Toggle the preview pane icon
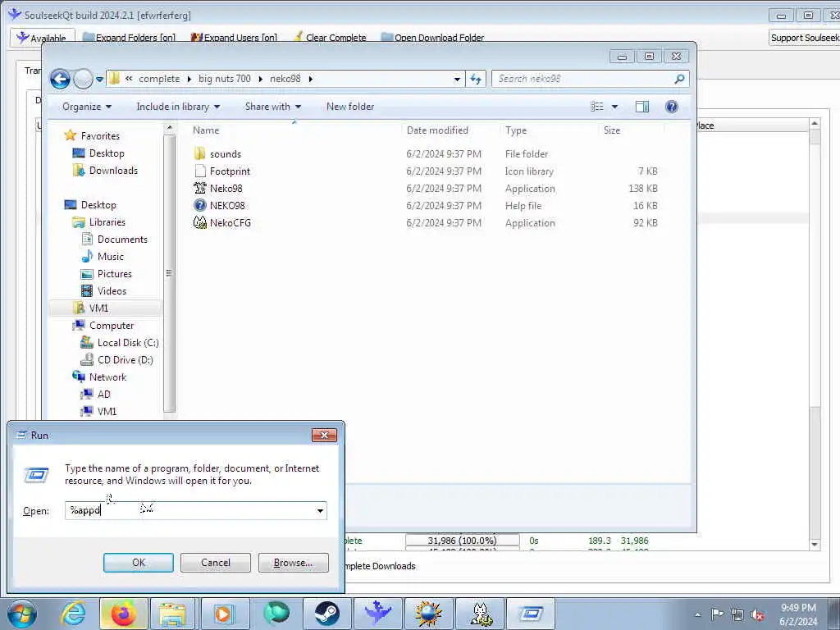The image size is (840, 630). (x=641, y=107)
